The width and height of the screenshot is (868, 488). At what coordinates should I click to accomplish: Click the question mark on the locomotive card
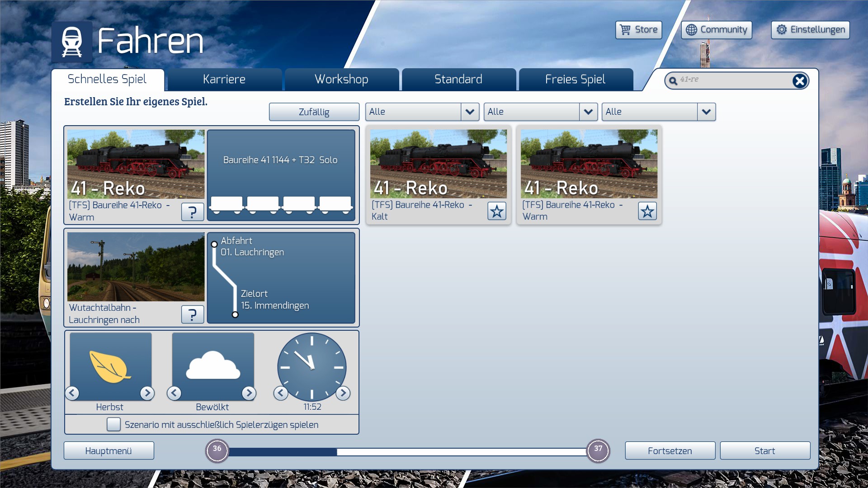coord(192,211)
